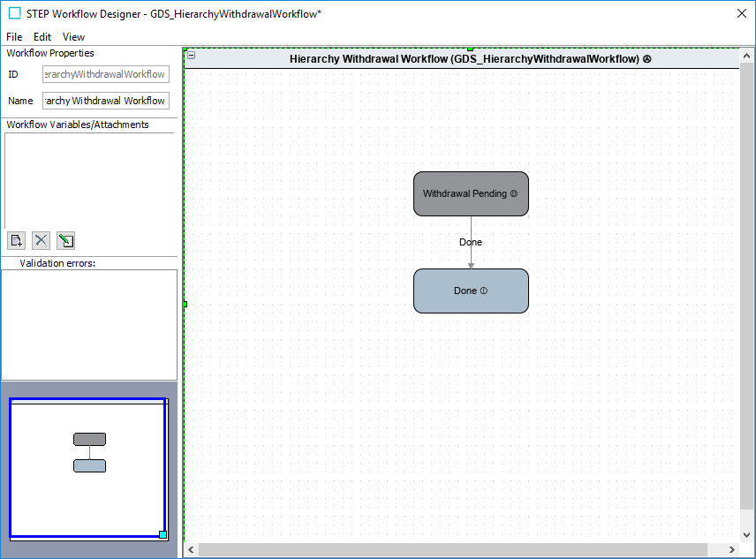Click the icon after the workflow header title
This screenshot has height=559, width=756.
[647, 59]
